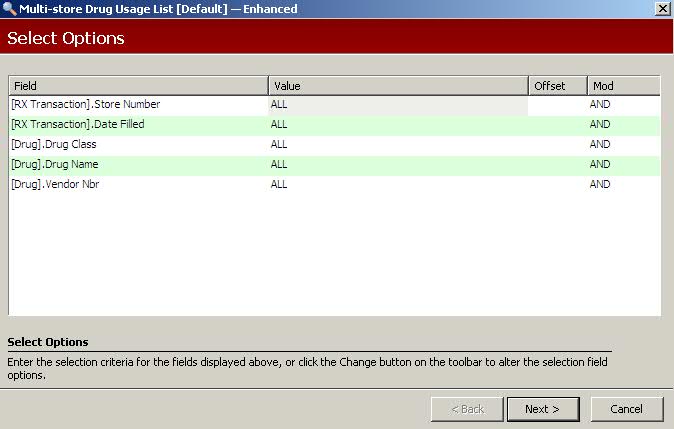Click the Offset column header

click(x=558, y=86)
